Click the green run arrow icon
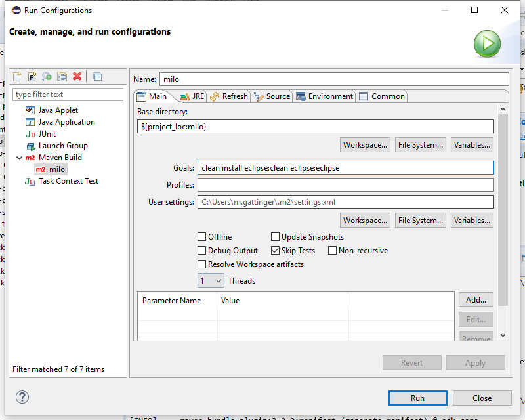The image size is (525, 420). pyautogui.click(x=487, y=43)
